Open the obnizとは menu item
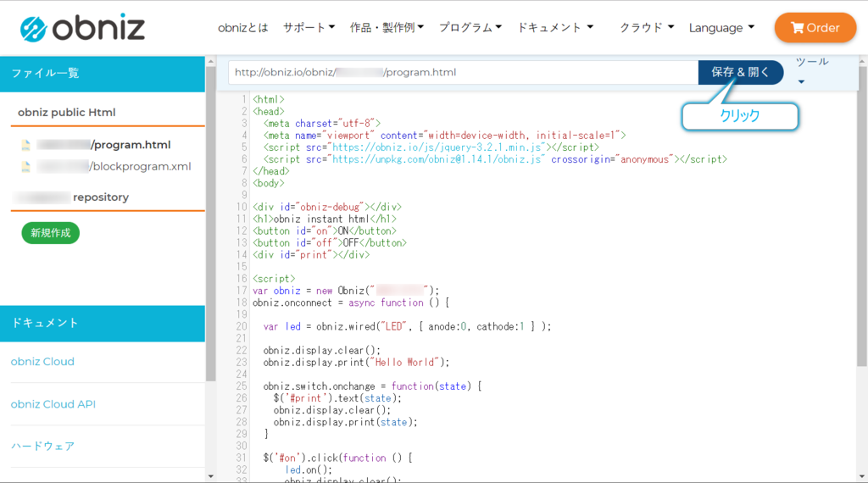Viewport: 868px width, 483px height. [242, 28]
